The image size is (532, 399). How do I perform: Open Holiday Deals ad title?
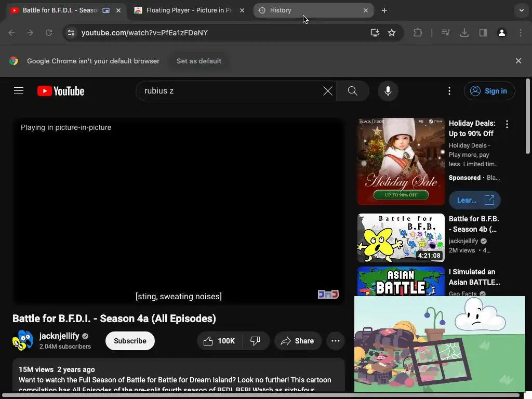point(472,128)
